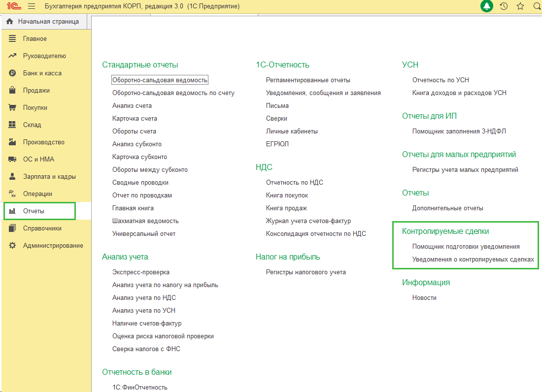Open Помощник подготовки уведомления link

[466, 247]
